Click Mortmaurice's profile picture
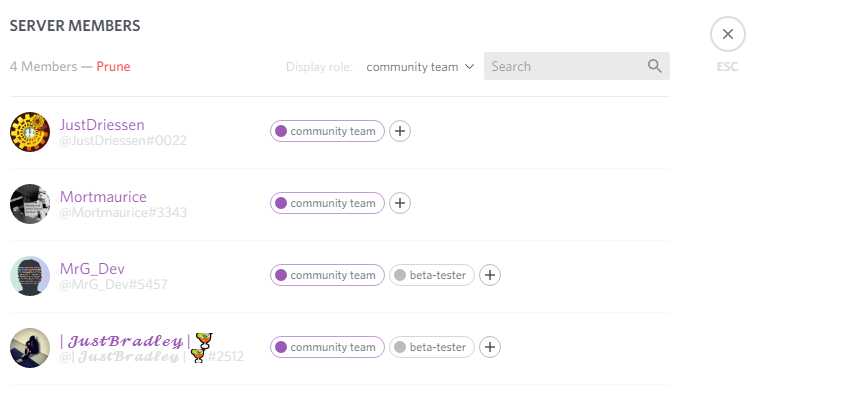867x420 pixels. coord(30,204)
